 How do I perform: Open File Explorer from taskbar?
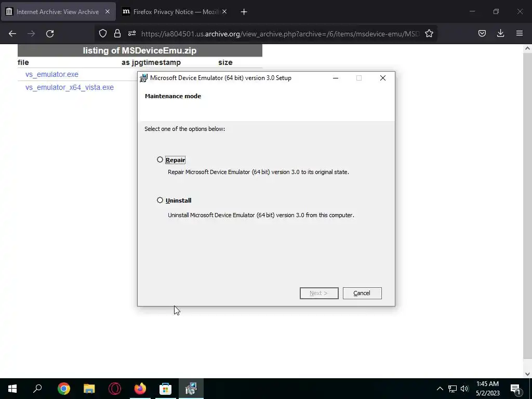click(89, 389)
